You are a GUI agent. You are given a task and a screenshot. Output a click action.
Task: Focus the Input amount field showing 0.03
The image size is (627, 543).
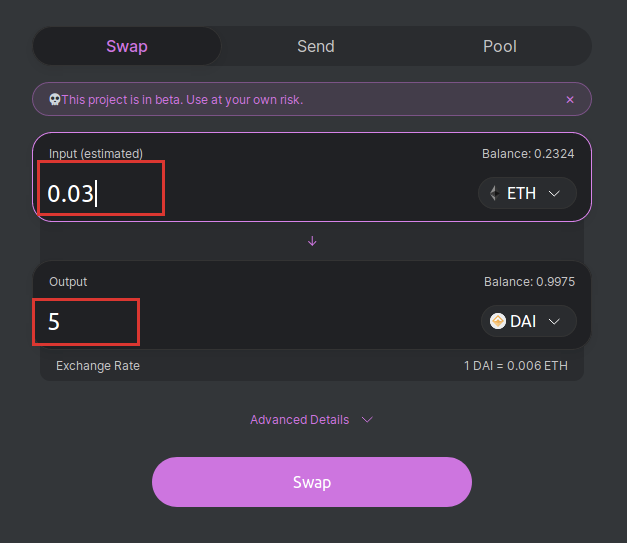[100, 193]
